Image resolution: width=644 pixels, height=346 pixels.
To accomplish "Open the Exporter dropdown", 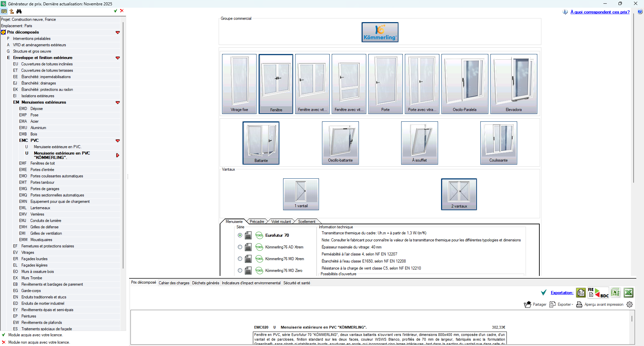I will (x=561, y=304).
